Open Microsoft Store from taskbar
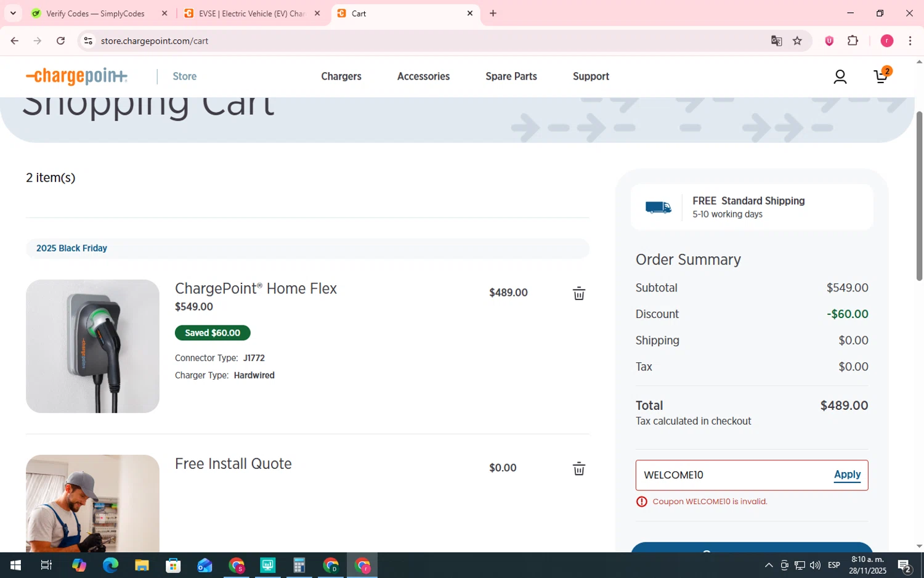Viewport: 924px width, 578px height. (173, 565)
